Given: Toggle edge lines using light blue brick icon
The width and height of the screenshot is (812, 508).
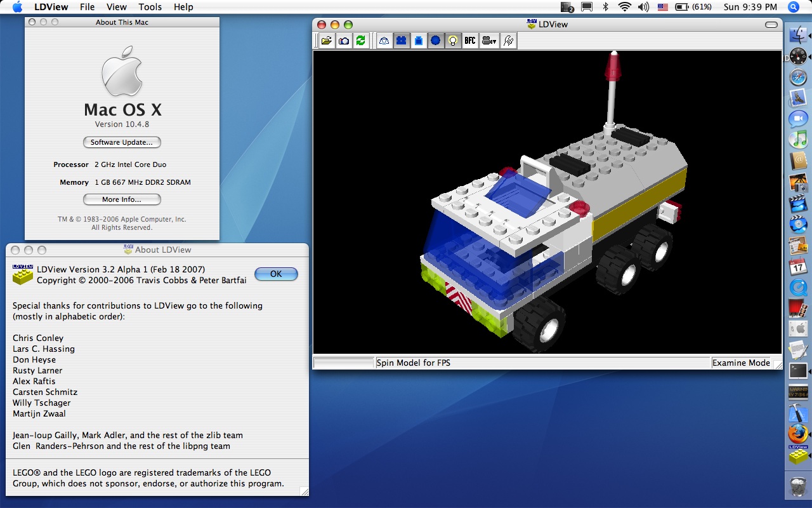Looking at the screenshot, I should 418,41.
